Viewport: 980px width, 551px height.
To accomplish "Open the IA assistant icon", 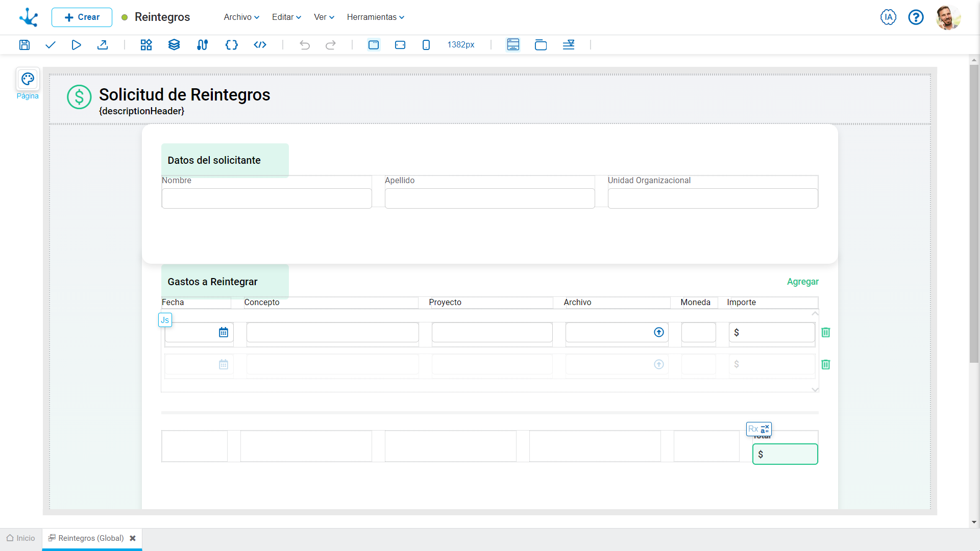I will (x=888, y=17).
